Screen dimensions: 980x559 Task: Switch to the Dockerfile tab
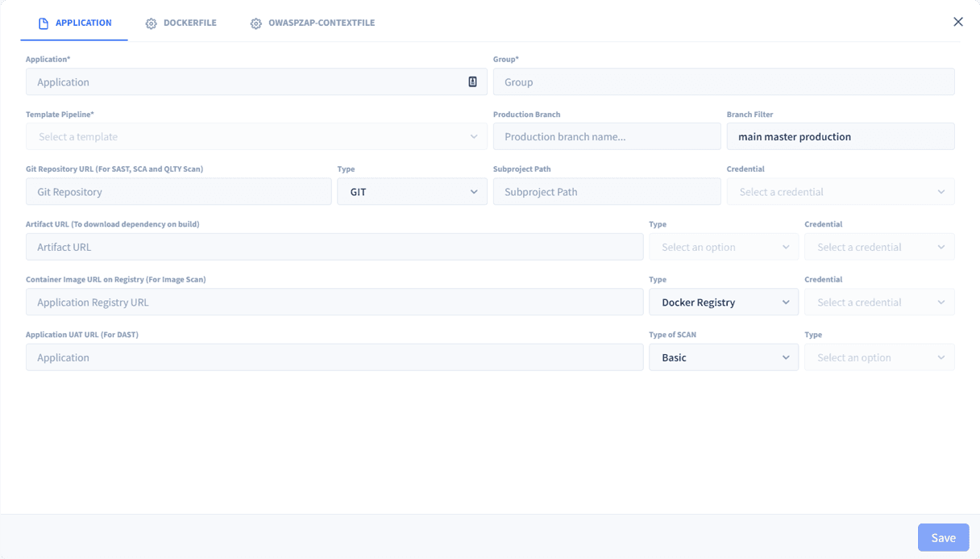click(x=181, y=23)
